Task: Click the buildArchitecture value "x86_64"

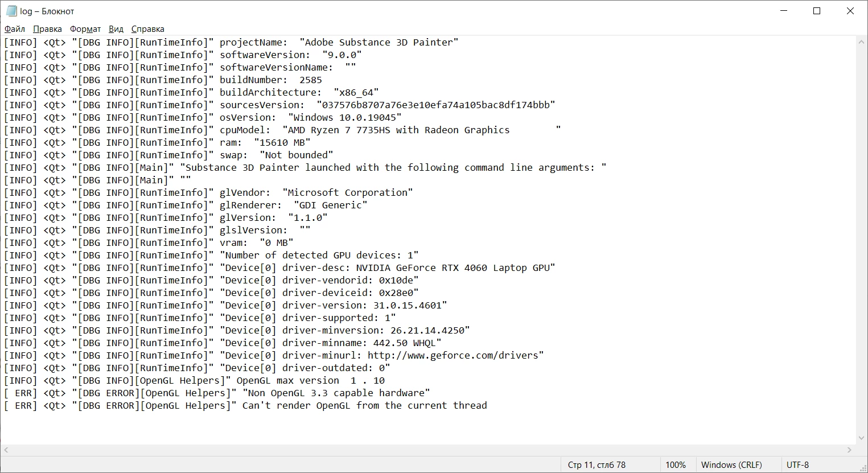Action: tap(356, 92)
